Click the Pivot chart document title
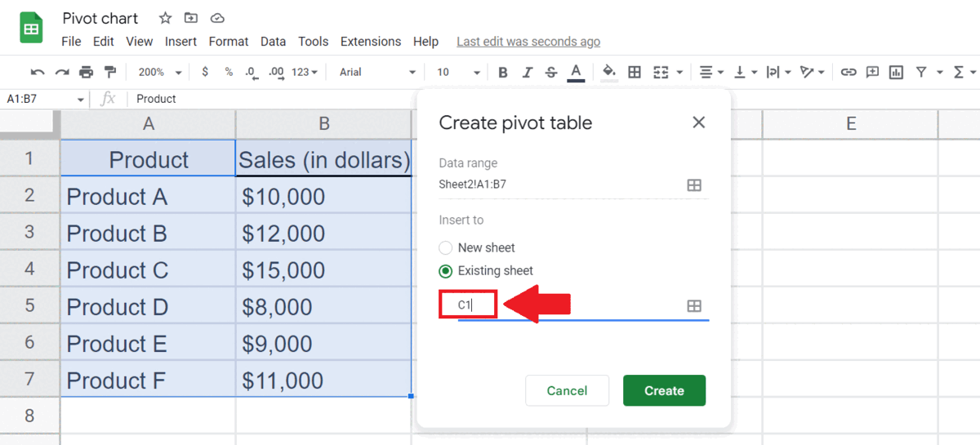Screen dimensions: 980x445 [x=100, y=18]
